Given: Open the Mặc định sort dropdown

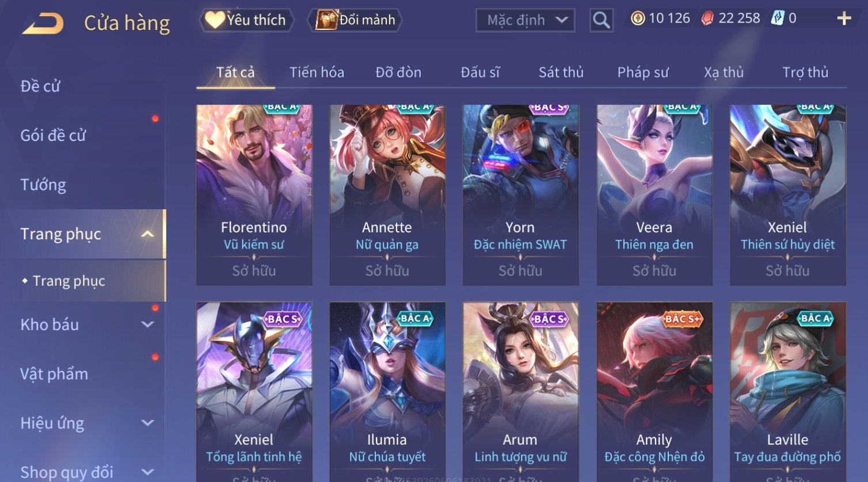Looking at the screenshot, I should [526, 20].
